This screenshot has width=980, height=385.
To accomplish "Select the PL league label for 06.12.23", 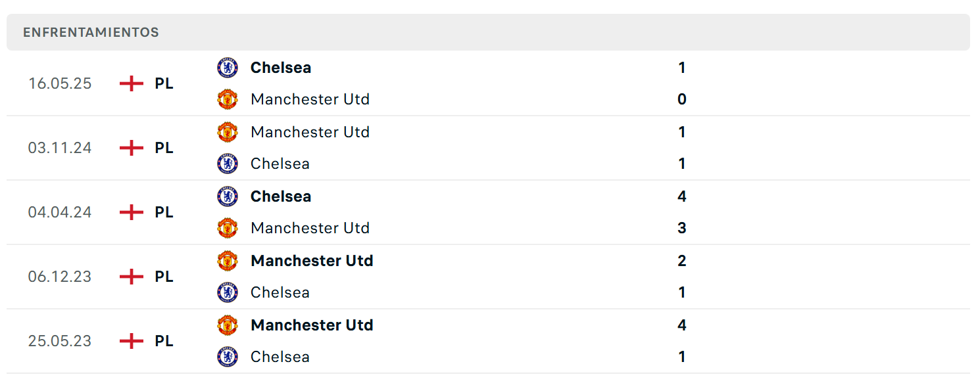I will (x=164, y=277).
